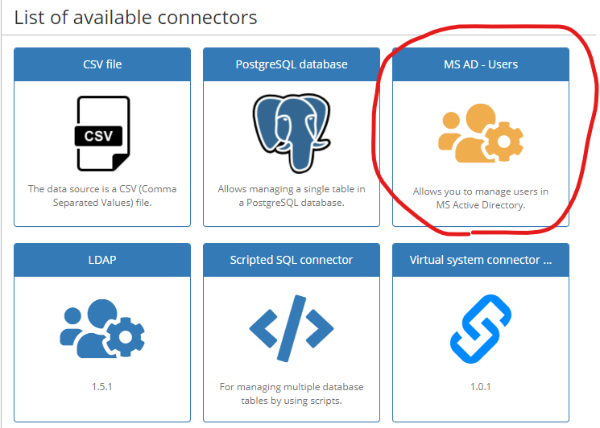The height and width of the screenshot is (428, 600).
Task: Select the Scripted SQL connector header
Action: tap(292, 260)
